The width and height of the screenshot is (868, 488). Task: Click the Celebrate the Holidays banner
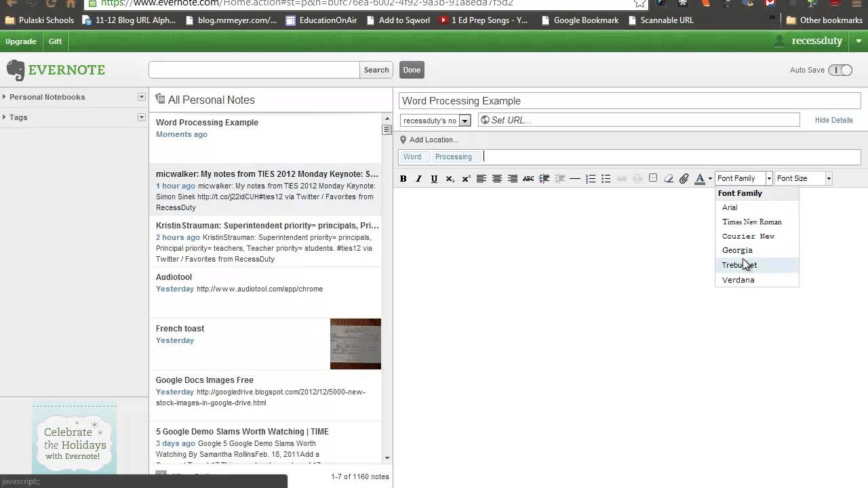pos(75,439)
